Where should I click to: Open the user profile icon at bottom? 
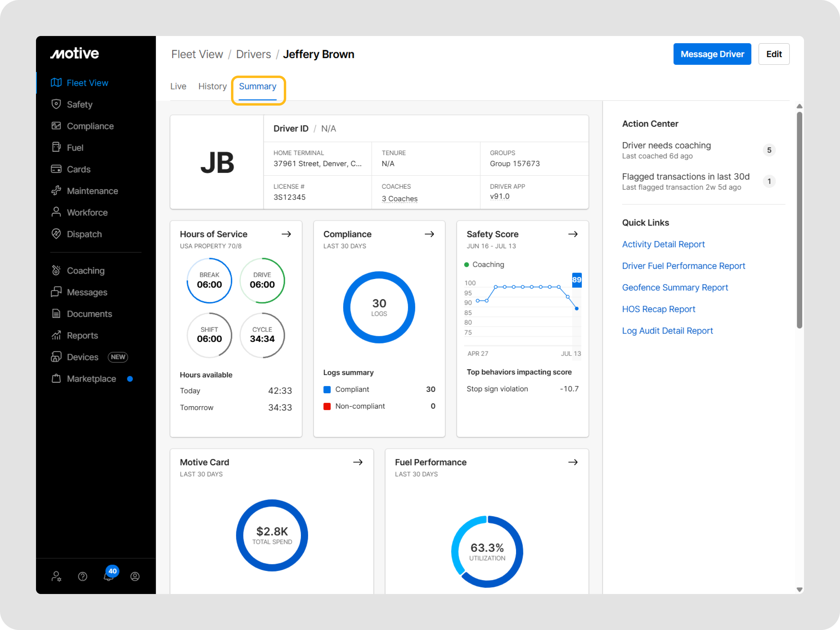point(135,576)
